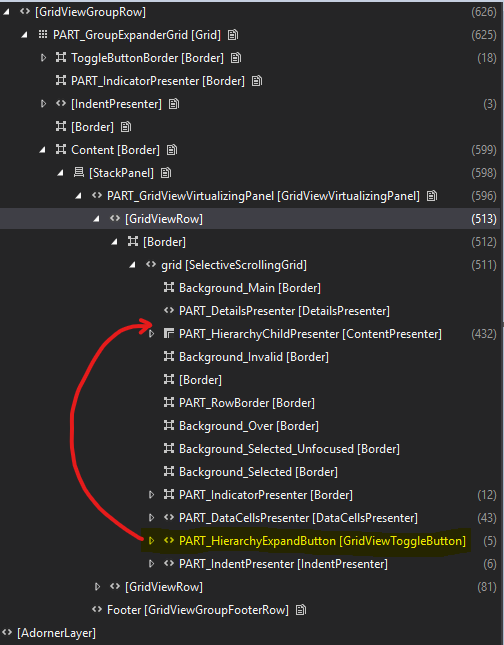Screen dimensions: 504x645
Task: Collapse the [Border] node with count 512
Action: click(x=114, y=242)
